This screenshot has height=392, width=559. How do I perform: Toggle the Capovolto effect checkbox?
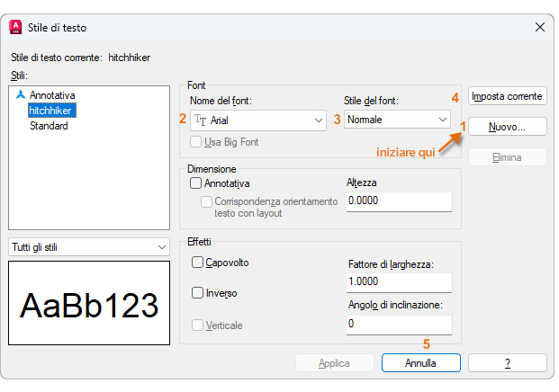[x=197, y=263]
